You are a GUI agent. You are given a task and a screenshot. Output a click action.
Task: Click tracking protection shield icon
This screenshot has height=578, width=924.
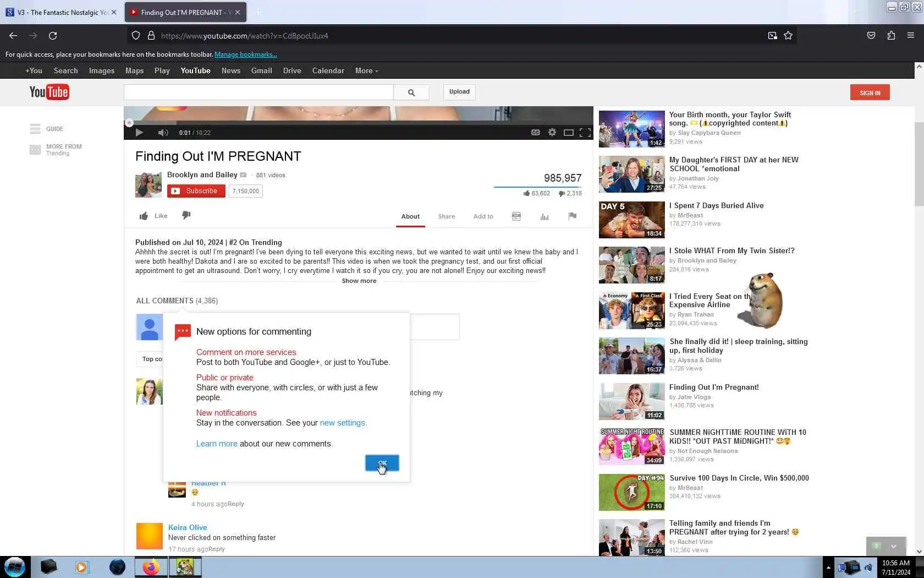136,36
